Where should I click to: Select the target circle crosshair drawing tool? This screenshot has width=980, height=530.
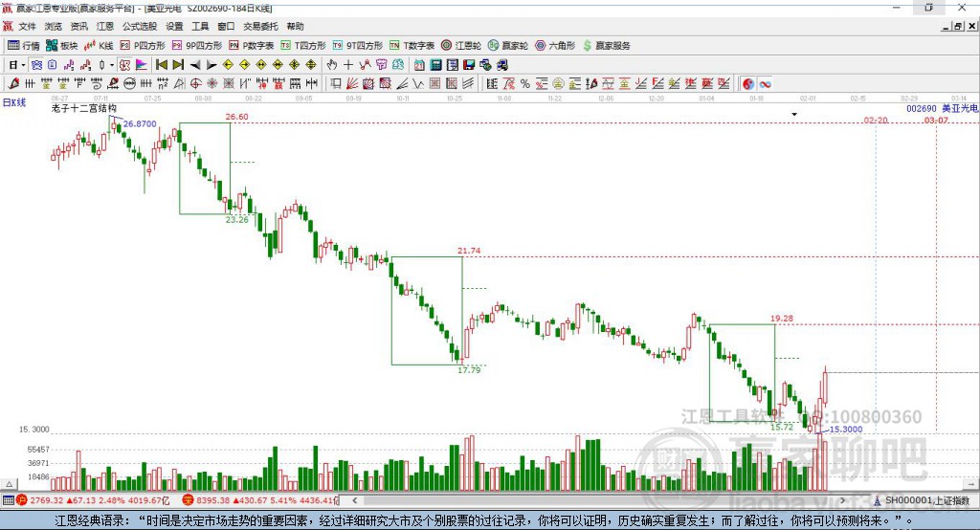(x=195, y=84)
